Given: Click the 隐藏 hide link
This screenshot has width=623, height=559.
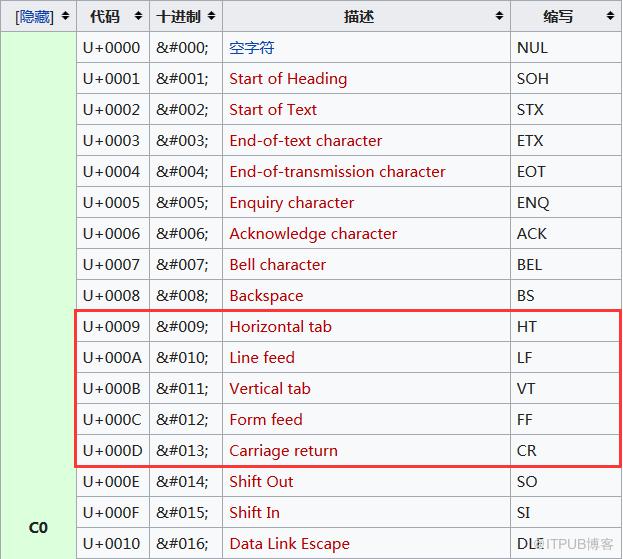Looking at the screenshot, I should 34,16.
